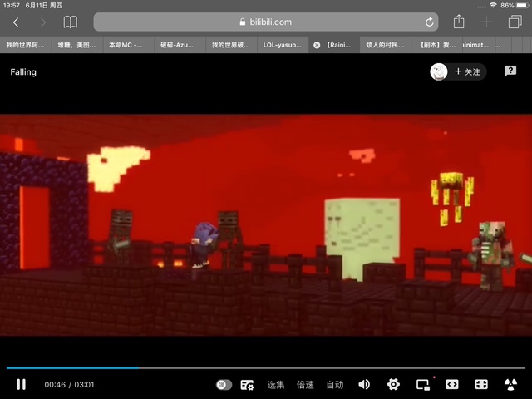532x399 pixels.
Task: Pause the video playback
Action: pyautogui.click(x=21, y=384)
